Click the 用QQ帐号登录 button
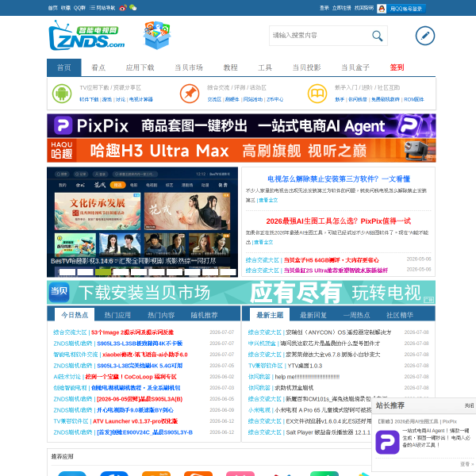 pos(406,9)
